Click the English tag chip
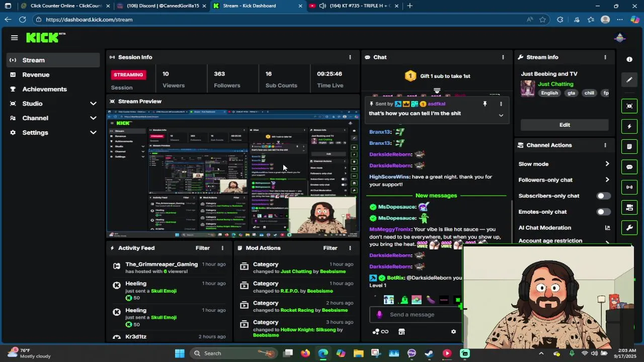The width and height of the screenshot is (644, 362). point(549,93)
